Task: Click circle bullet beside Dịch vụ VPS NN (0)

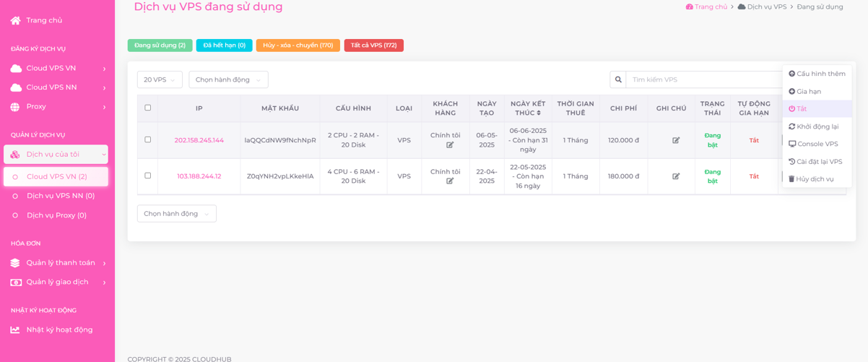Action: pos(15,196)
